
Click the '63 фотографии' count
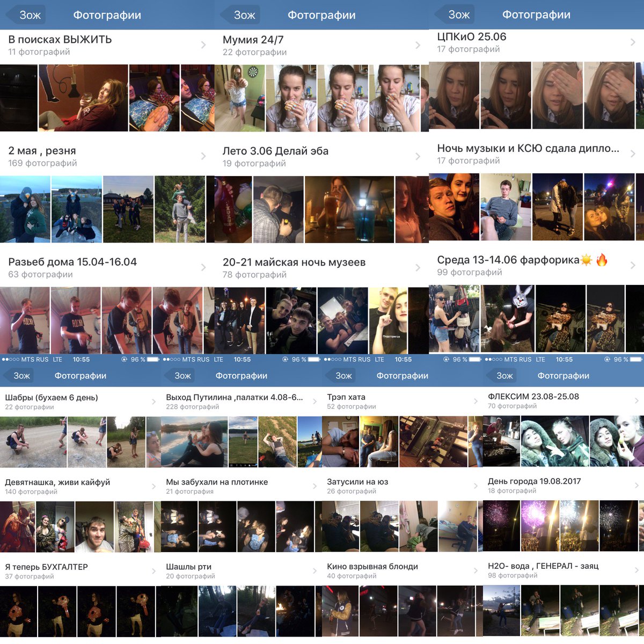click(x=40, y=274)
